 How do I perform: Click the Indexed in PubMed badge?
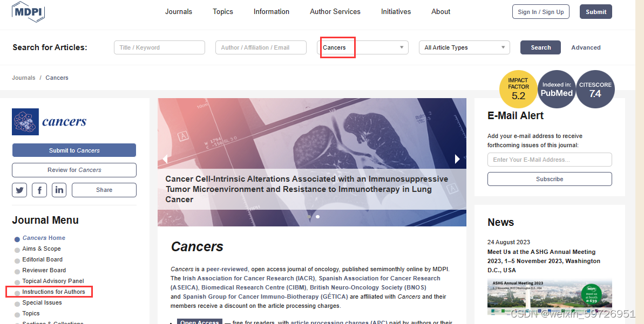[x=557, y=89]
